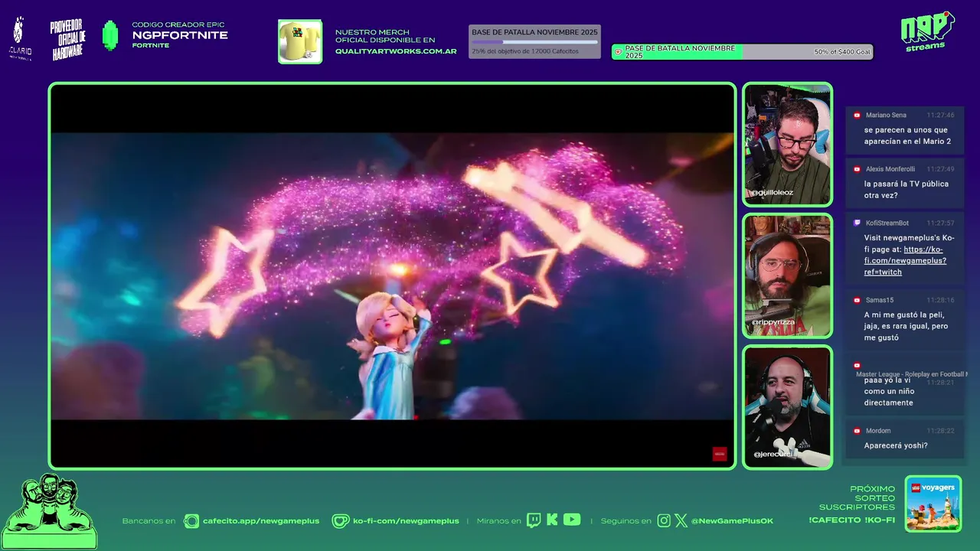Image resolution: width=980 pixels, height=551 pixels.
Task: Open the ko-fi.com/newgameplus chat link
Action: click(906, 260)
